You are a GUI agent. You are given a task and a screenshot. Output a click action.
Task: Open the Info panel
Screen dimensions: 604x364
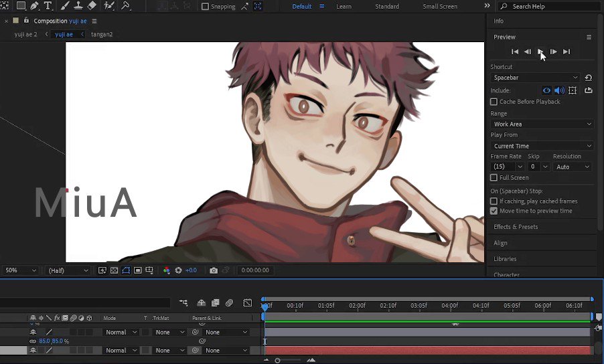[498, 21]
